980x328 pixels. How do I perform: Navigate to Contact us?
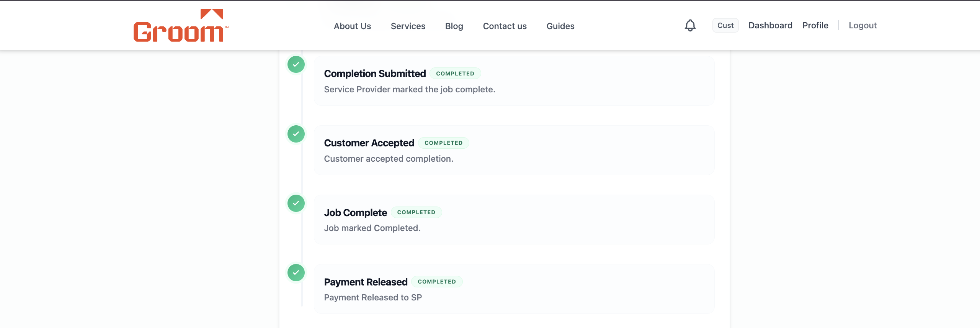505,26
